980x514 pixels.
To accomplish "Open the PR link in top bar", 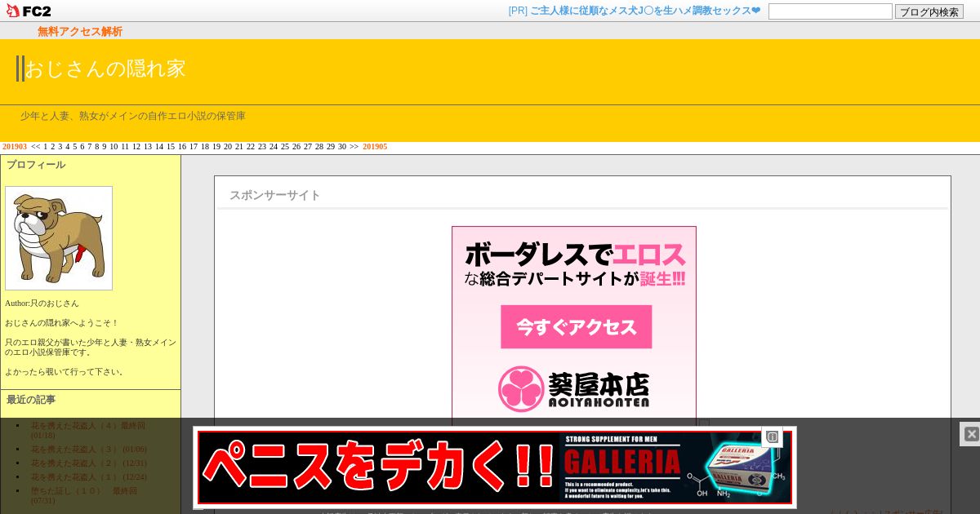I will [x=635, y=11].
